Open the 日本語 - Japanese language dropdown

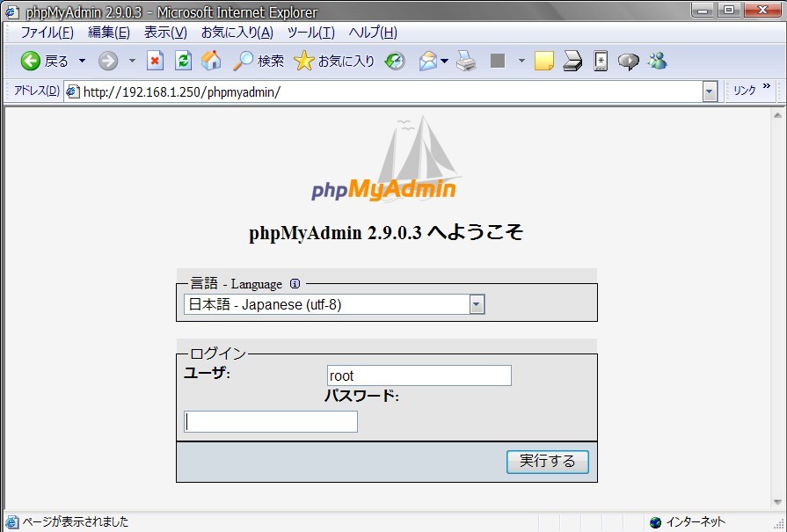[334, 304]
